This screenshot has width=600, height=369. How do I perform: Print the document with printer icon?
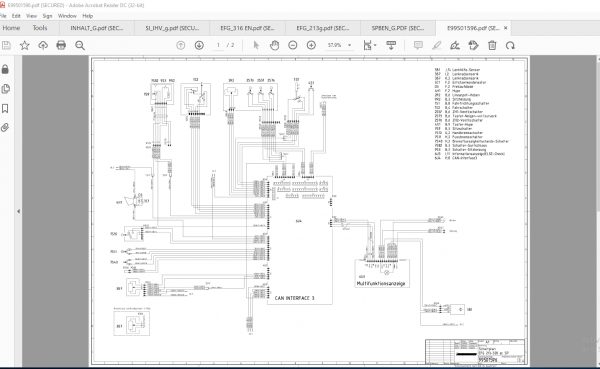tap(61, 45)
